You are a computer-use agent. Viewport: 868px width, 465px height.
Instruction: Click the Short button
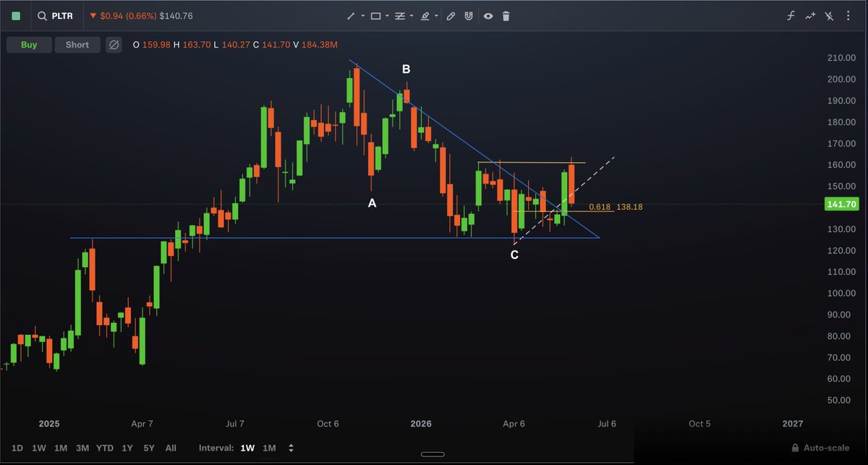77,45
